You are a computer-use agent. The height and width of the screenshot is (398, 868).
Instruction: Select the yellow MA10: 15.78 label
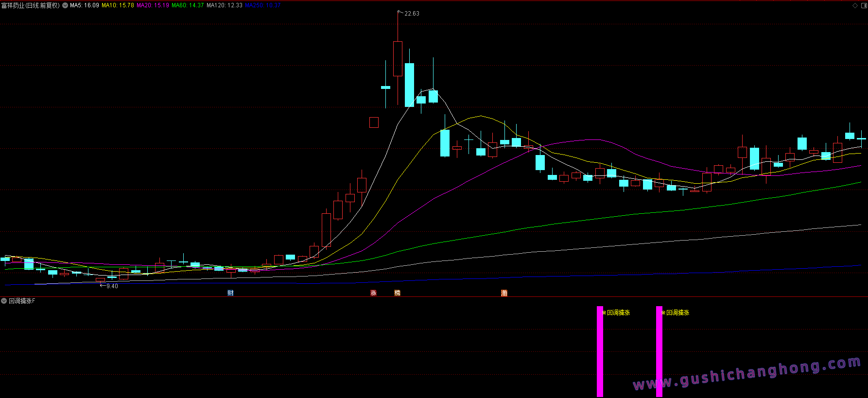click(118, 5)
